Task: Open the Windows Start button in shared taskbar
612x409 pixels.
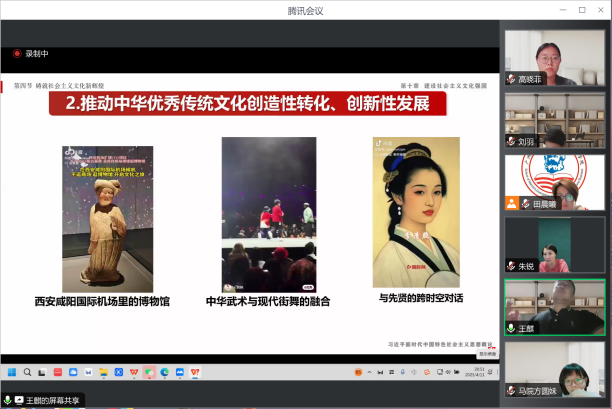Action: click(x=13, y=372)
